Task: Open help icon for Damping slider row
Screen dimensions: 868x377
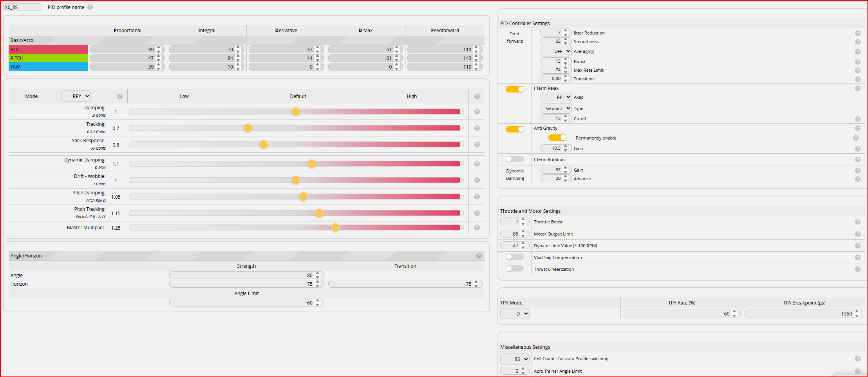Action: [477, 112]
